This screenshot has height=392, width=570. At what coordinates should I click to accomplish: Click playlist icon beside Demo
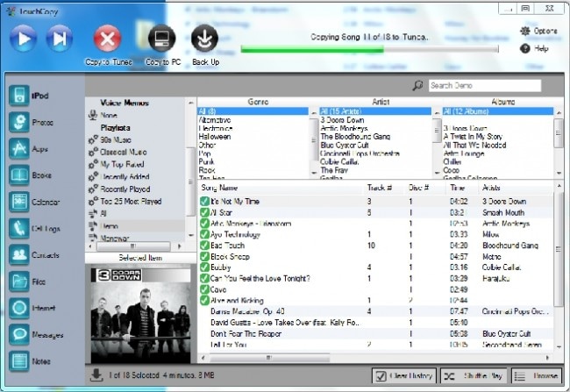tap(93, 226)
